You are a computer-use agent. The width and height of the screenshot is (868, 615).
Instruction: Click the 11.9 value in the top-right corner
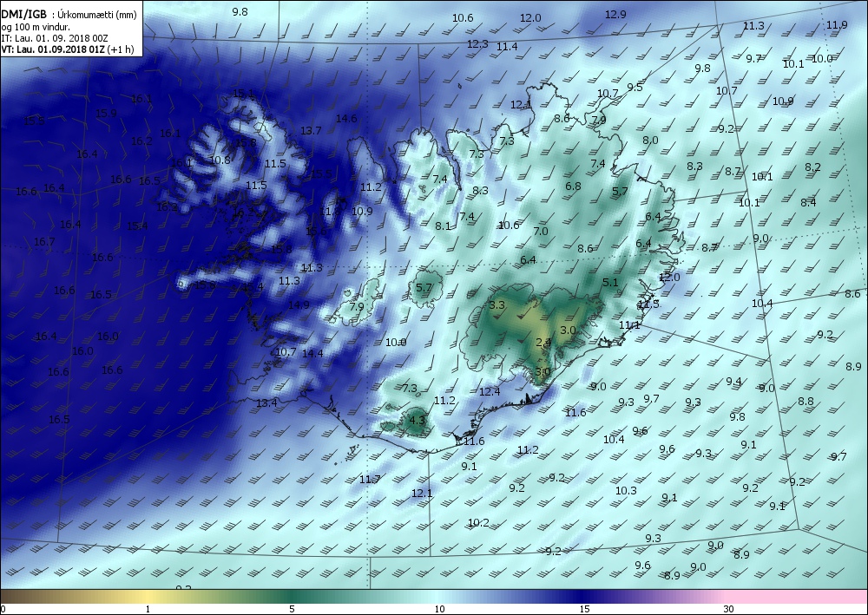[837, 24]
